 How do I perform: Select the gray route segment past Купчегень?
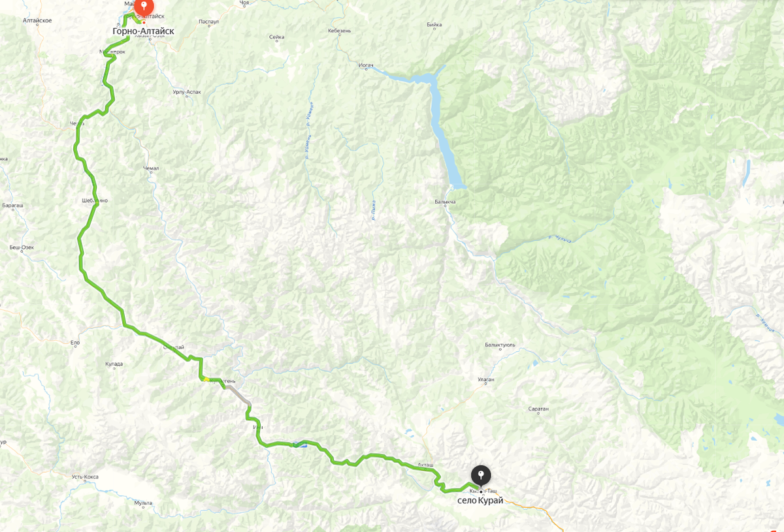pyautogui.click(x=237, y=396)
